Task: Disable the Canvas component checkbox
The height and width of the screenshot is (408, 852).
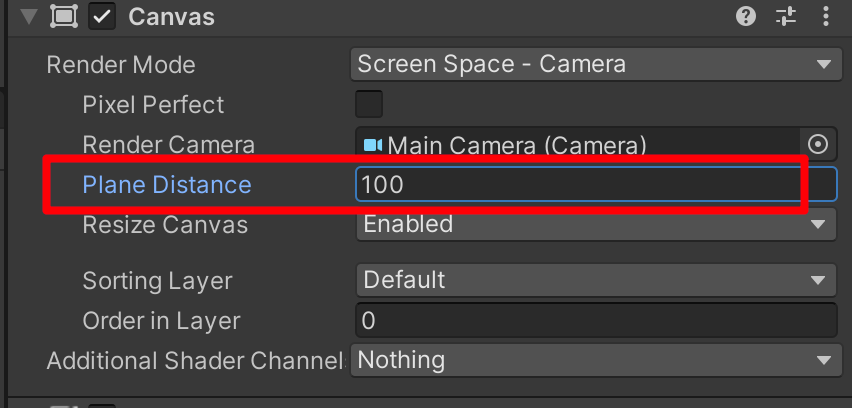Action: point(102,17)
